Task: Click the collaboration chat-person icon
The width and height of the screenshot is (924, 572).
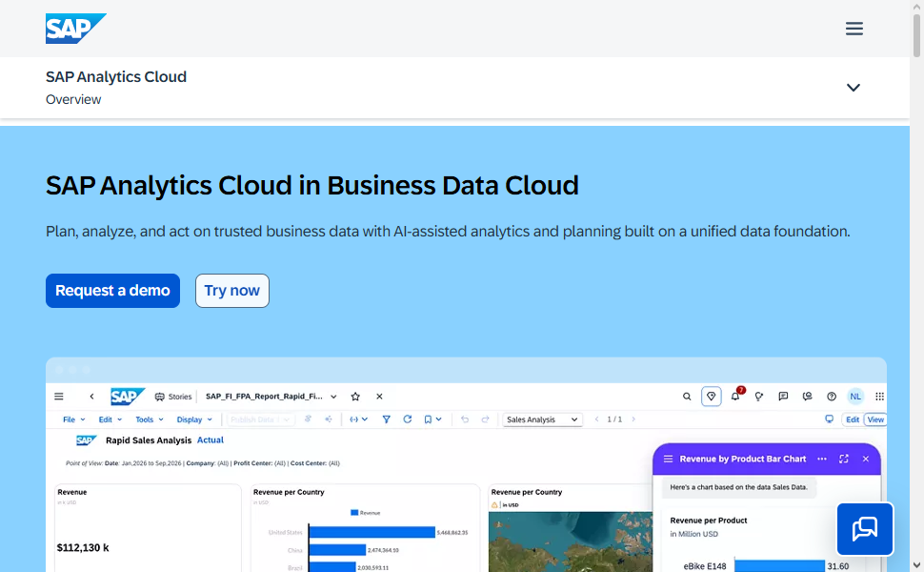Action: tap(808, 397)
